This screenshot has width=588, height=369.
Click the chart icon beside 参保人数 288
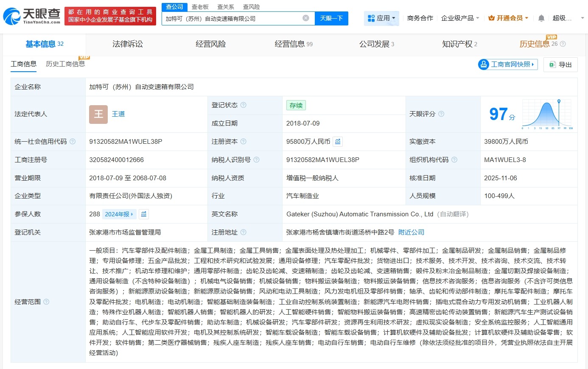[143, 214]
